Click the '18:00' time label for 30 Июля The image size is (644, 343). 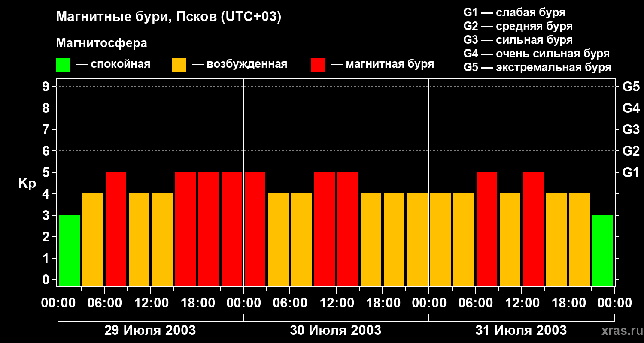tap(383, 303)
